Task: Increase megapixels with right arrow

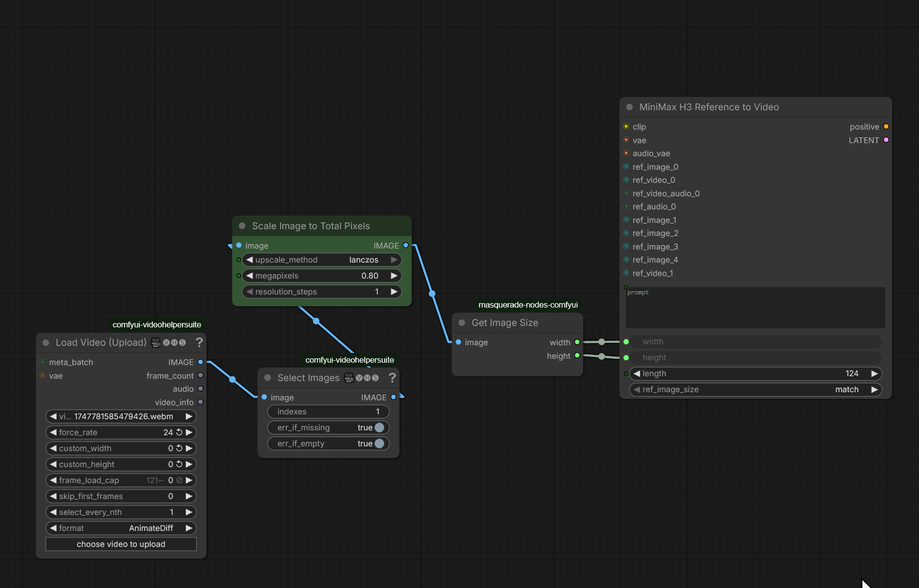Action: click(394, 276)
